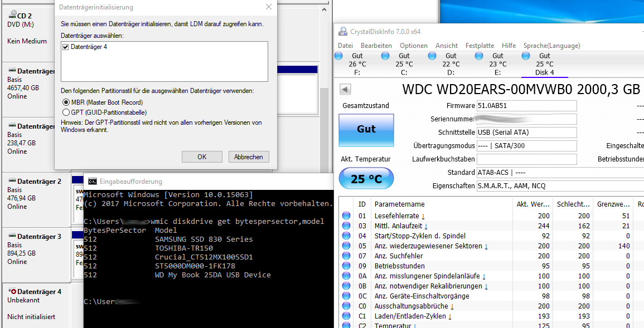The height and width of the screenshot is (328, 644).
Task: Select the F: drive status tab
Action: tap(356, 64)
